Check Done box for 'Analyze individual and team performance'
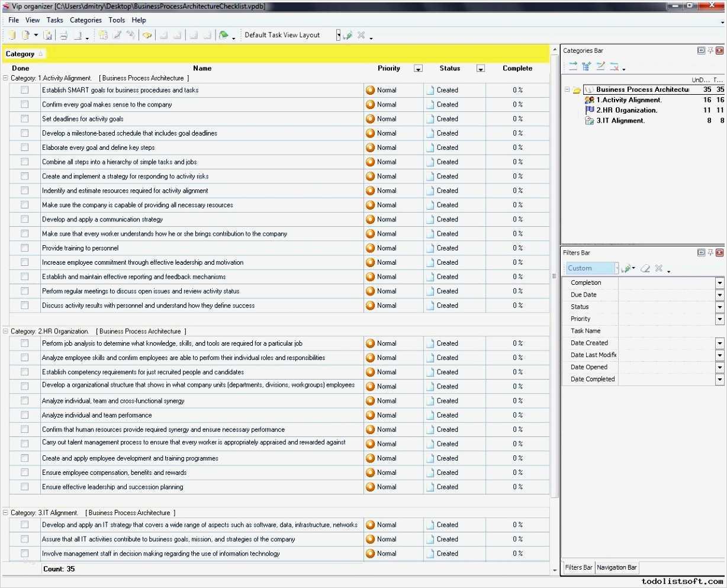 click(x=25, y=415)
